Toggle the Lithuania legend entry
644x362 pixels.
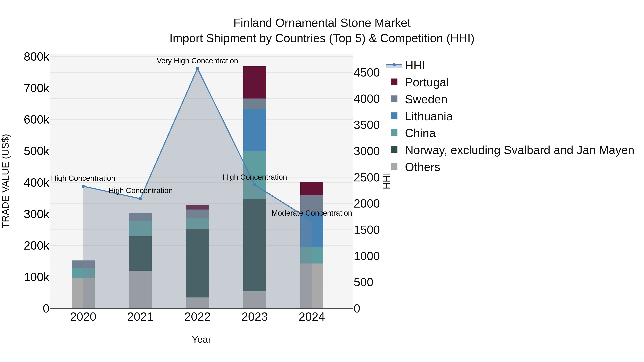point(422,116)
